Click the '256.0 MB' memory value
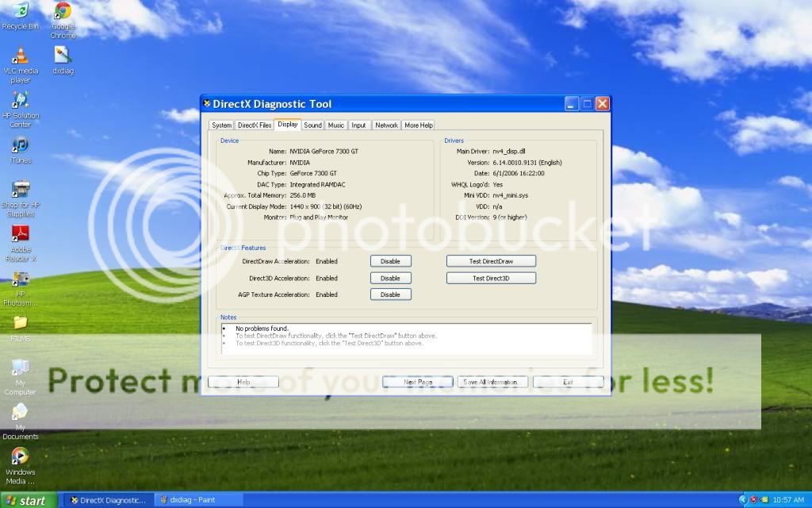The image size is (812, 508). [x=302, y=195]
